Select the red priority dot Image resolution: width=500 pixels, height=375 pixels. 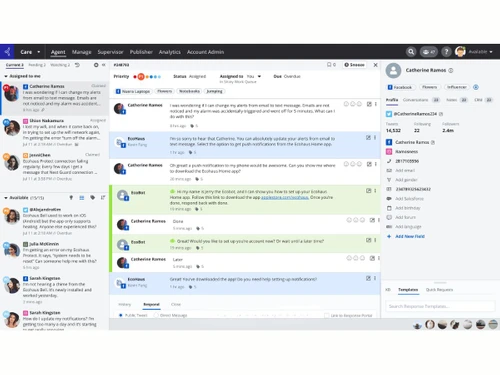coord(135,77)
